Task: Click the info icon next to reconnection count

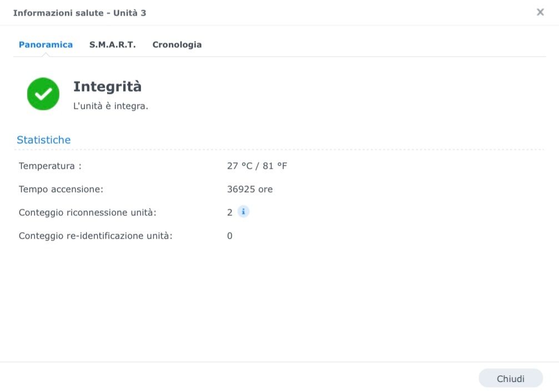Action: [244, 212]
